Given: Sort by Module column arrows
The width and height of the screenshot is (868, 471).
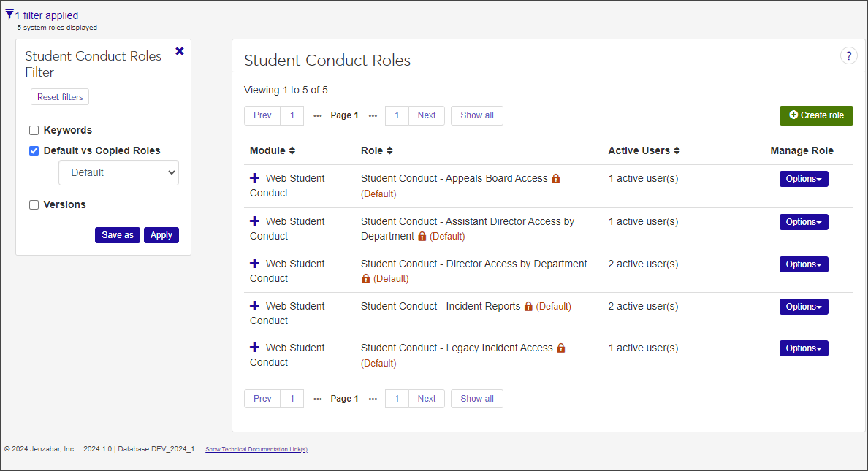Looking at the screenshot, I should click(x=292, y=150).
